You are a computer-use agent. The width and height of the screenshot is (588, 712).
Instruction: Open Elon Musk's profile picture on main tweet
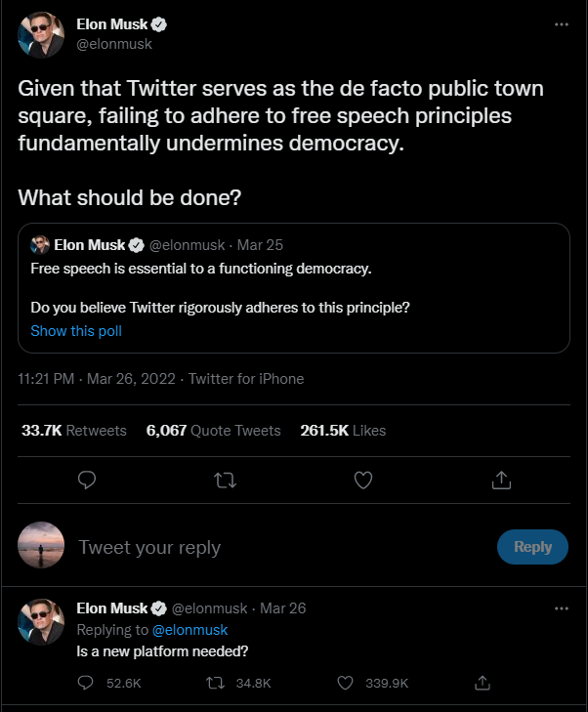41,34
